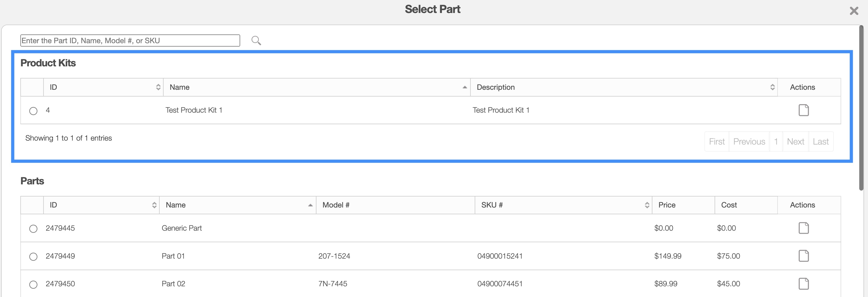Choose the Generic Part radio button
The image size is (868, 297).
[x=33, y=229]
